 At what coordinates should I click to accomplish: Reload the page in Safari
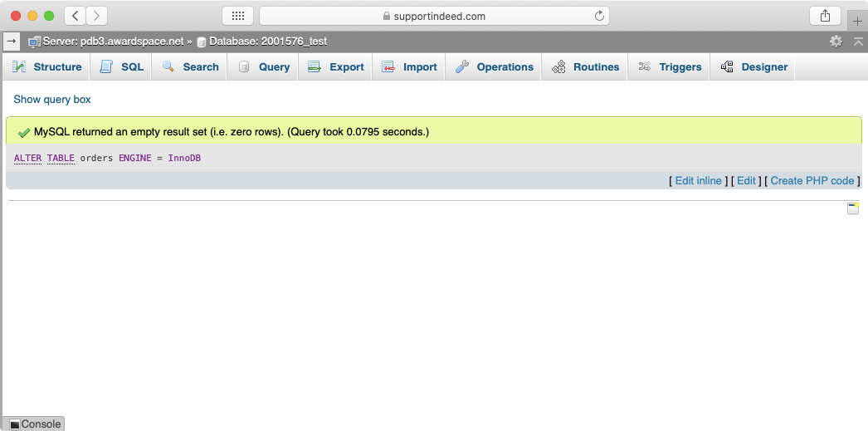598,16
